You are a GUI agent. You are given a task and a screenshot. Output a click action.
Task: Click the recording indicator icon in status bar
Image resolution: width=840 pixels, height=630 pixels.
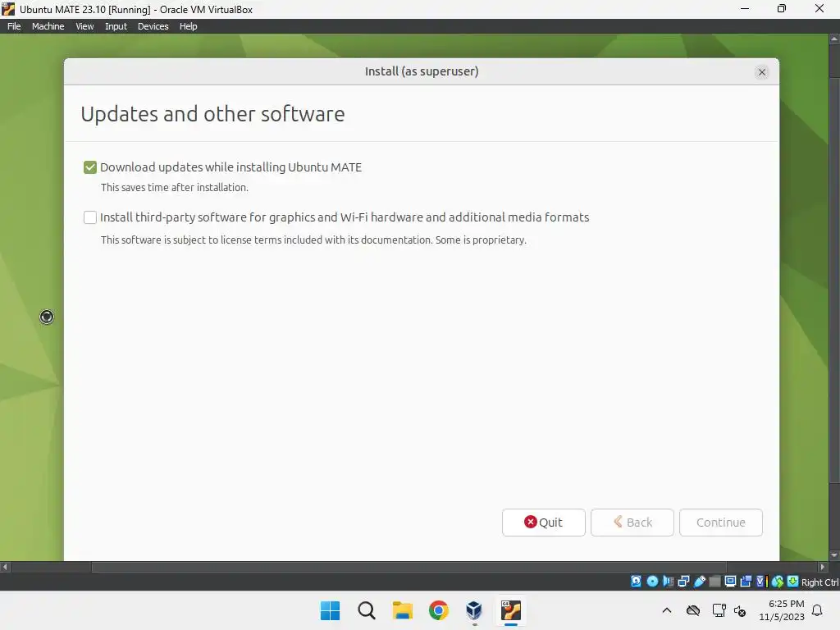(x=746, y=582)
